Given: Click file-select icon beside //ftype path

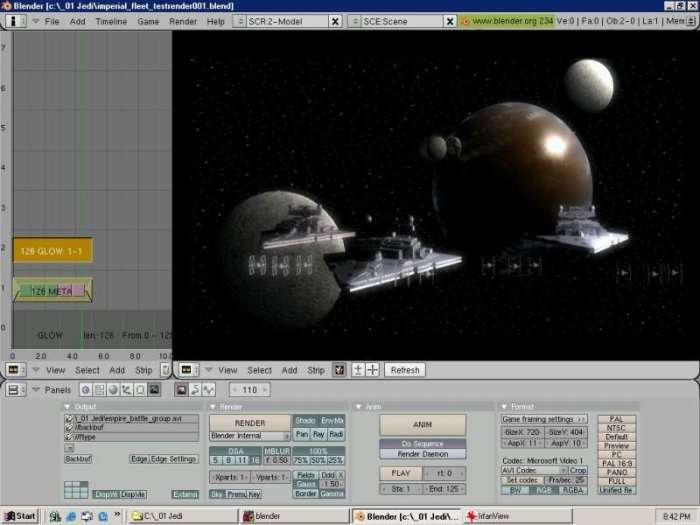Looking at the screenshot, I should 69,437.
